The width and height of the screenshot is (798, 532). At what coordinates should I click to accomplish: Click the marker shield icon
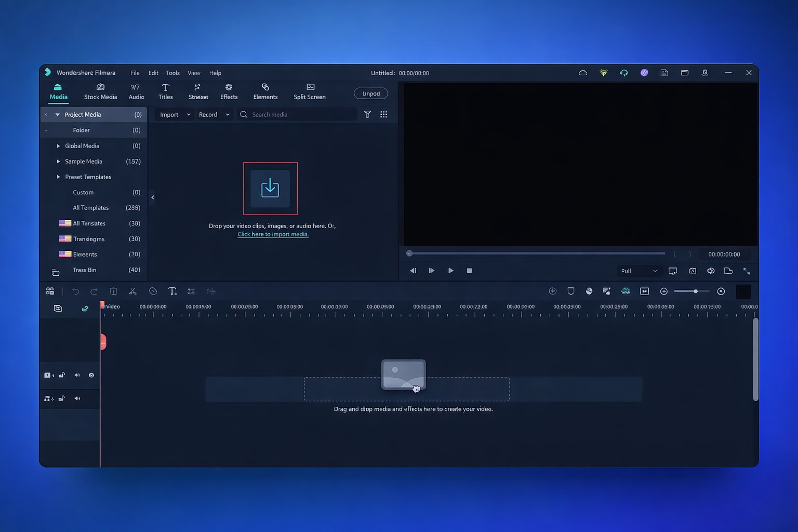pos(570,291)
